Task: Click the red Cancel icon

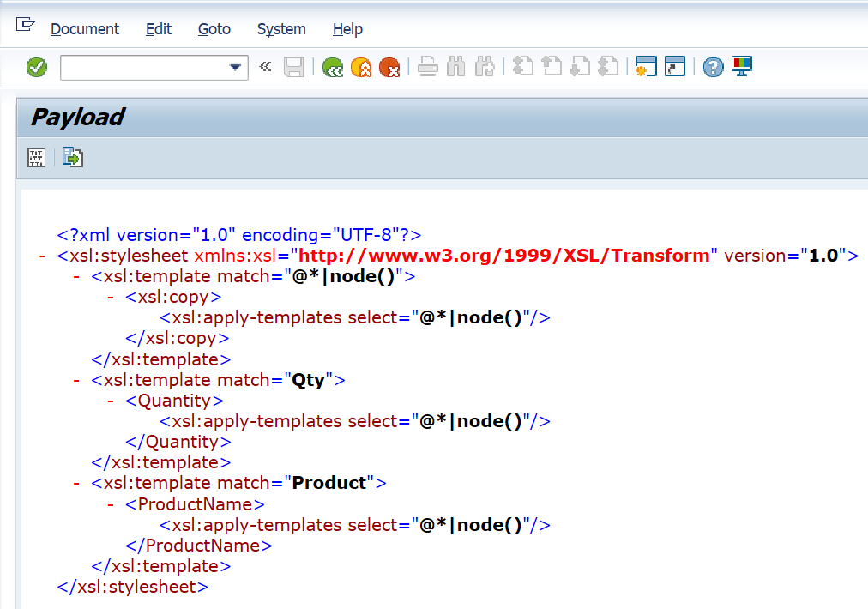Action: (389, 67)
